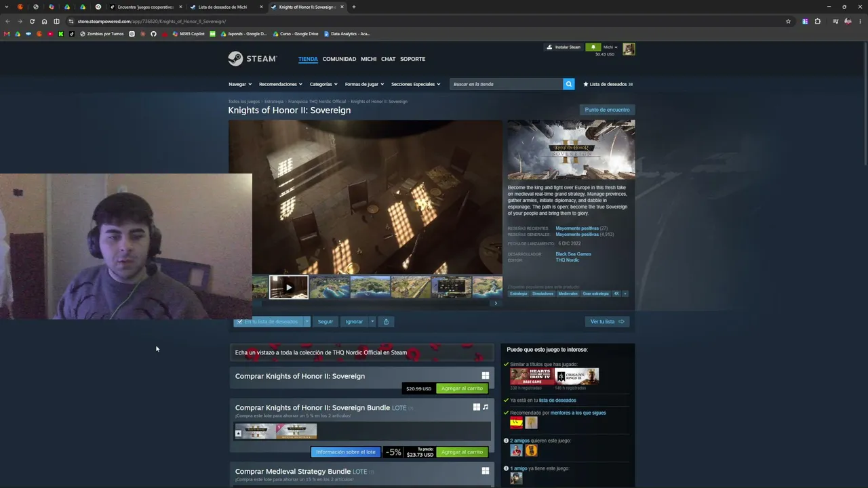
Task: Expand the wishlist options dropdown arrow
Action: tap(307, 321)
